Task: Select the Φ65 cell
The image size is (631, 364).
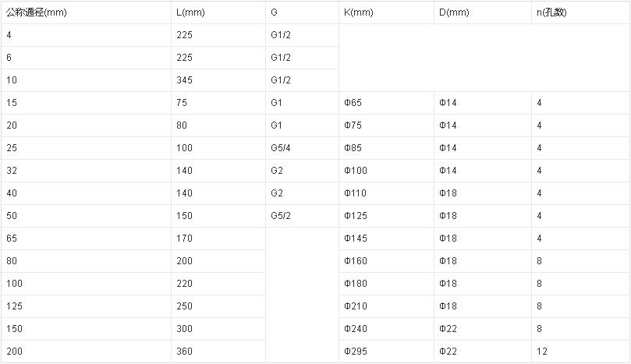Action: tap(353, 103)
